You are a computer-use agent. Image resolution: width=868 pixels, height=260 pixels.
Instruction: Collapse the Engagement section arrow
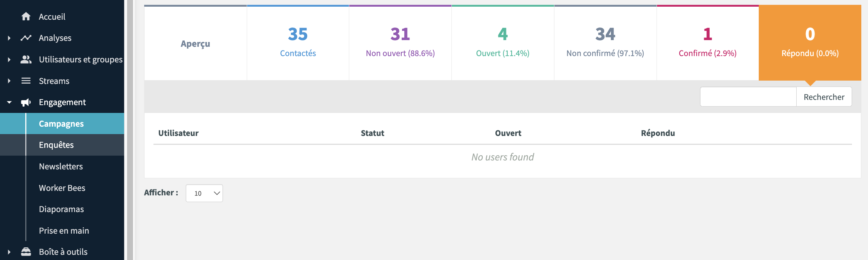(x=9, y=103)
